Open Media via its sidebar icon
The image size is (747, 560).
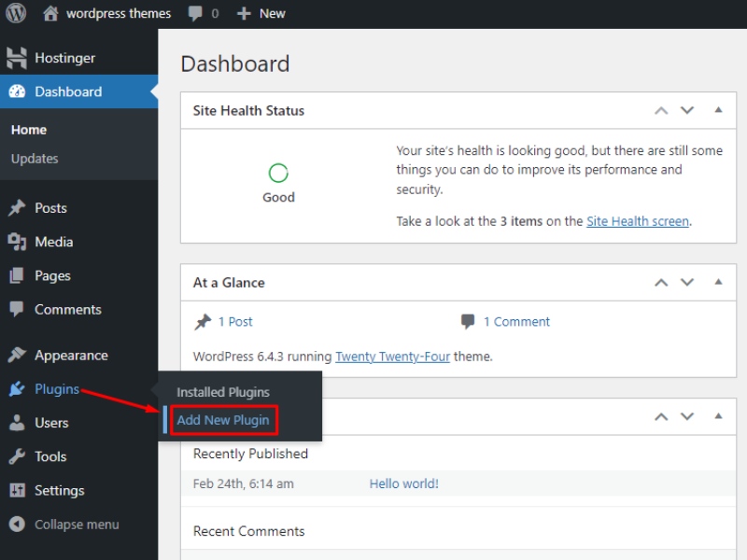[17, 242]
